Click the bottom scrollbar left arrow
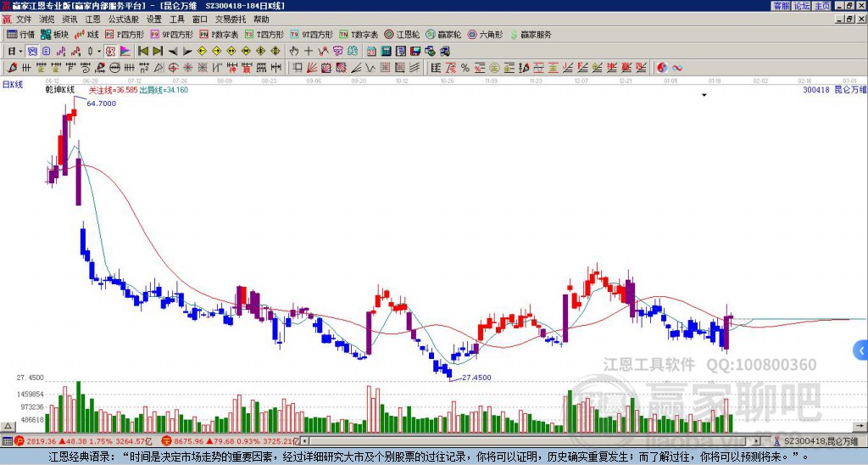 pyautogui.click(x=304, y=441)
